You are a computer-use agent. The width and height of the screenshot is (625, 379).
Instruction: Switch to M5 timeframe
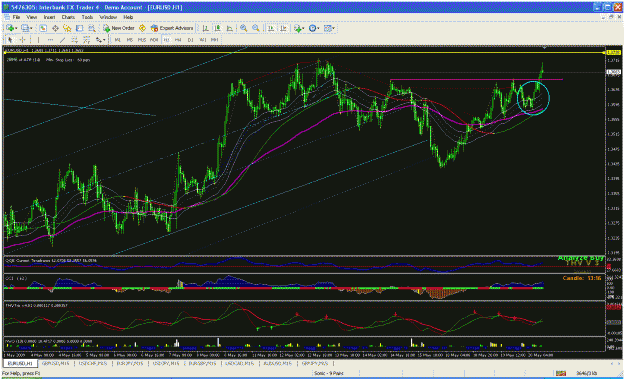(x=130, y=40)
